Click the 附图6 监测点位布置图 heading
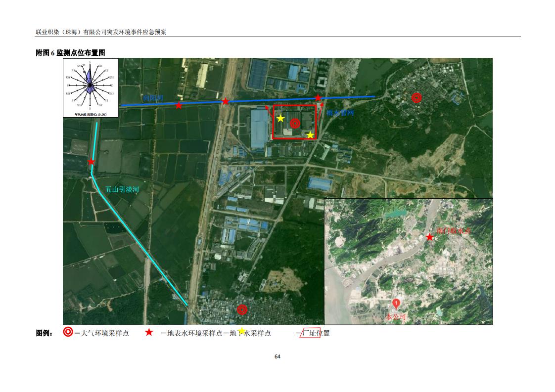Viewport: 555px width, 392px height. coord(70,52)
